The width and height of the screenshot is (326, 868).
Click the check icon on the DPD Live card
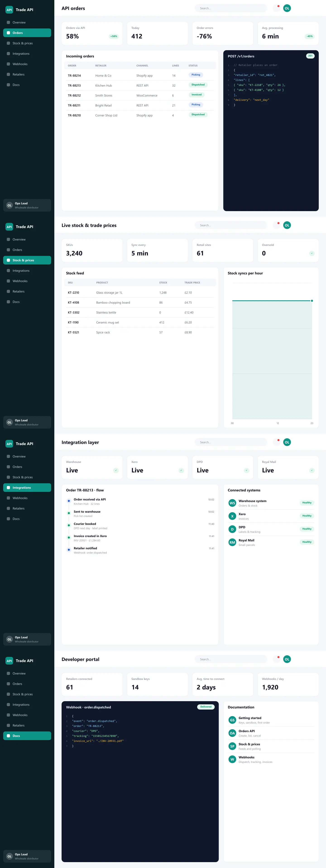point(246,470)
